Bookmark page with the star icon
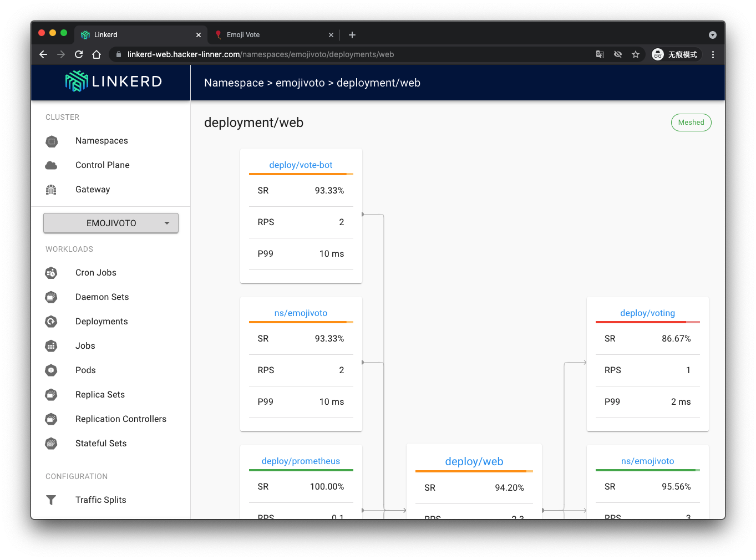The image size is (756, 560). click(x=636, y=54)
